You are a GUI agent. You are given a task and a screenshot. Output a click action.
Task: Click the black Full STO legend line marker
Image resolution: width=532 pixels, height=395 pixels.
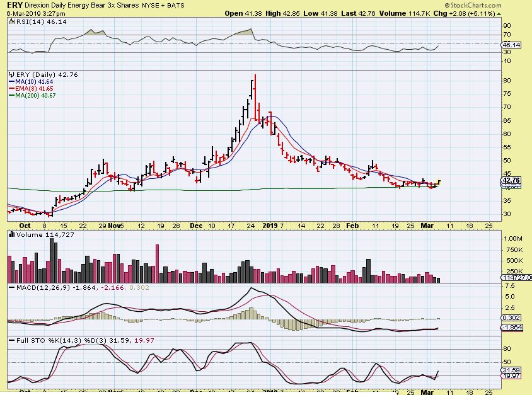point(11,340)
